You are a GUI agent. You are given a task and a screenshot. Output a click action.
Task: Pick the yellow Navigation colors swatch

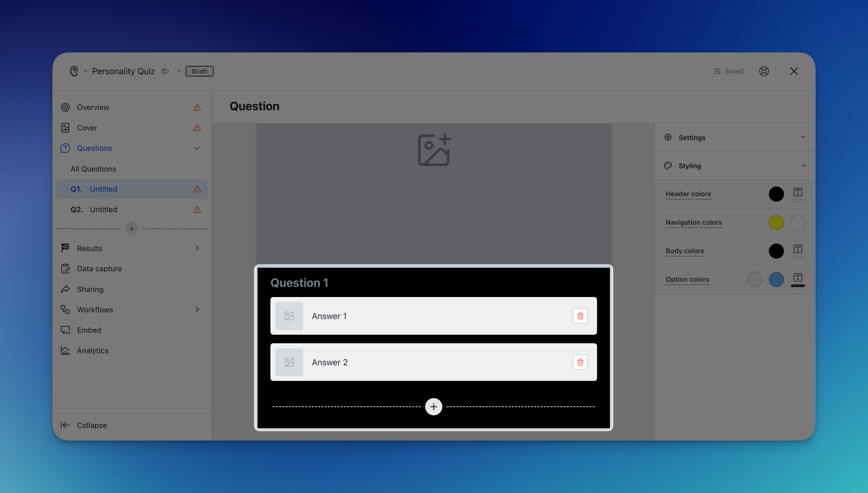pos(776,223)
